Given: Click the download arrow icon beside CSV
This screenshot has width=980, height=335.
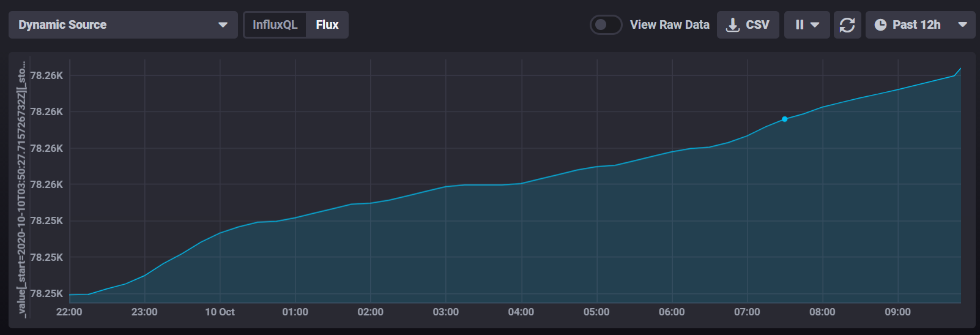Looking at the screenshot, I should pyautogui.click(x=732, y=25).
